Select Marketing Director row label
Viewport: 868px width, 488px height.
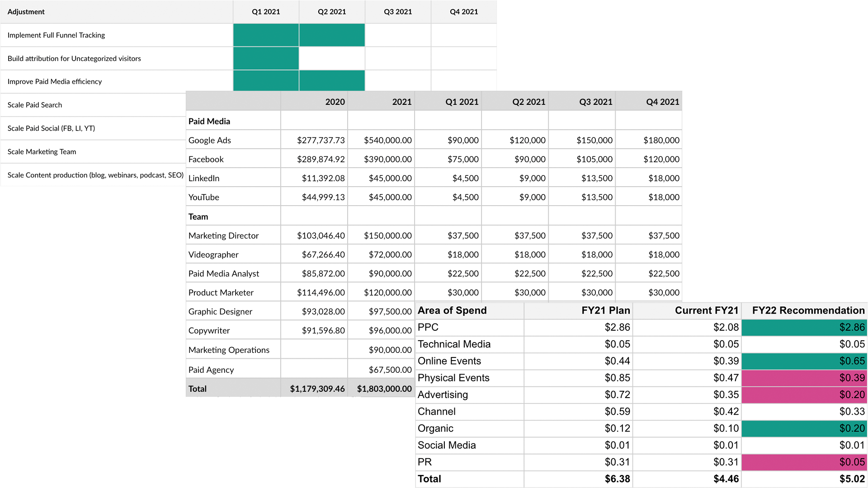click(223, 235)
